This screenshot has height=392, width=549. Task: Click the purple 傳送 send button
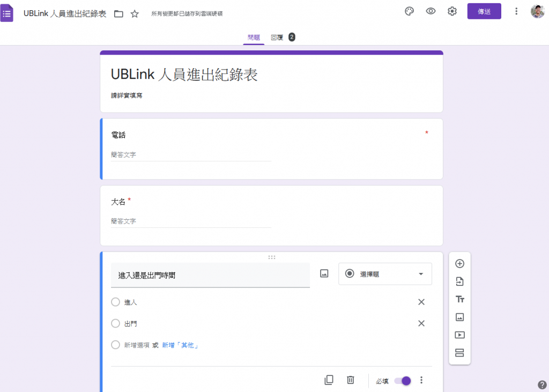tap(484, 11)
